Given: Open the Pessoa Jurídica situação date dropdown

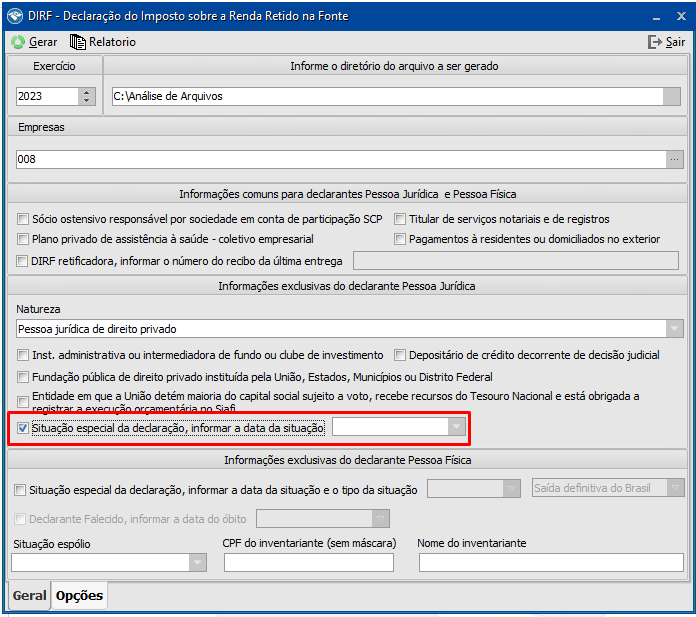Looking at the screenshot, I should (457, 427).
